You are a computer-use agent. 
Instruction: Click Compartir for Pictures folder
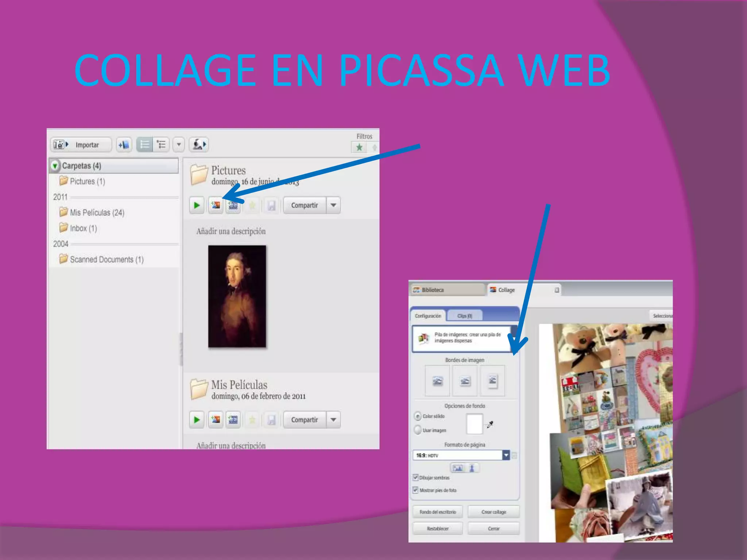click(305, 205)
